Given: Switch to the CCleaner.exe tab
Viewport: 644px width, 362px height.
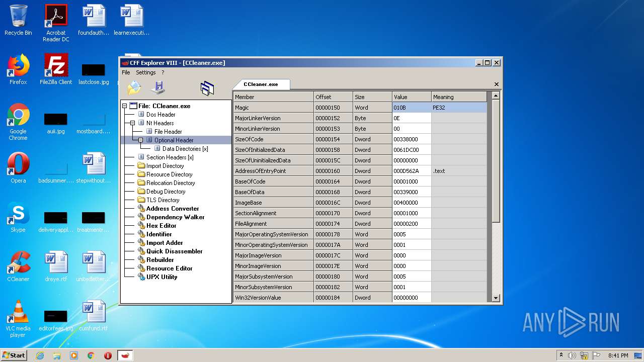Looking at the screenshot, I should tap(261, 84).
